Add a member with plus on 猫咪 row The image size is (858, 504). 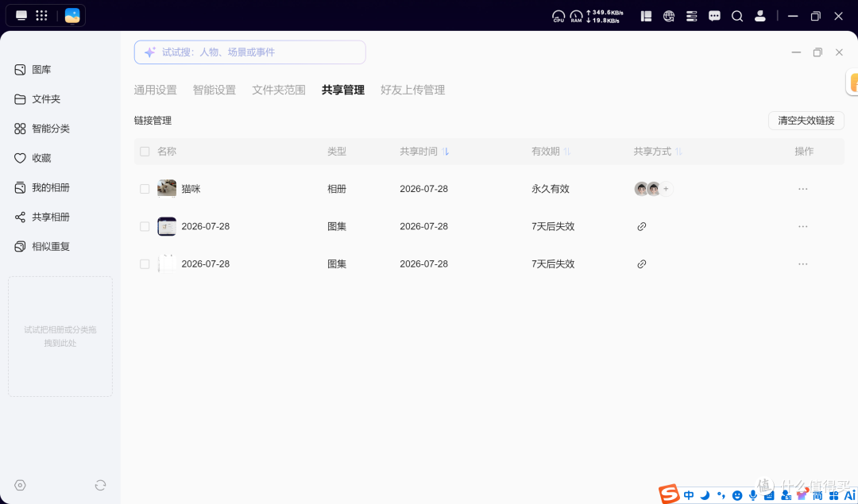click(x=666, y=189)
